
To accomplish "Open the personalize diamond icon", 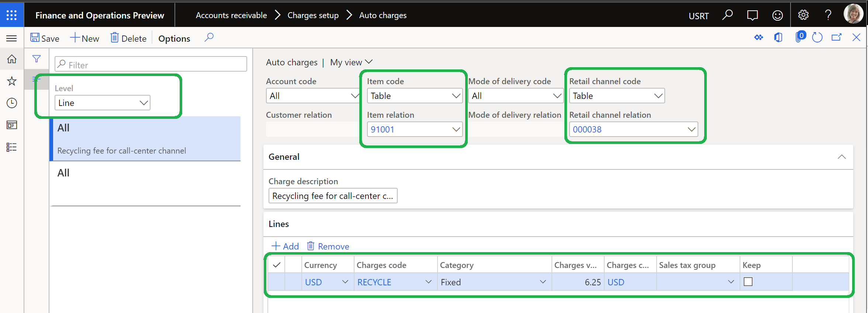I will [x=758, y=38].
